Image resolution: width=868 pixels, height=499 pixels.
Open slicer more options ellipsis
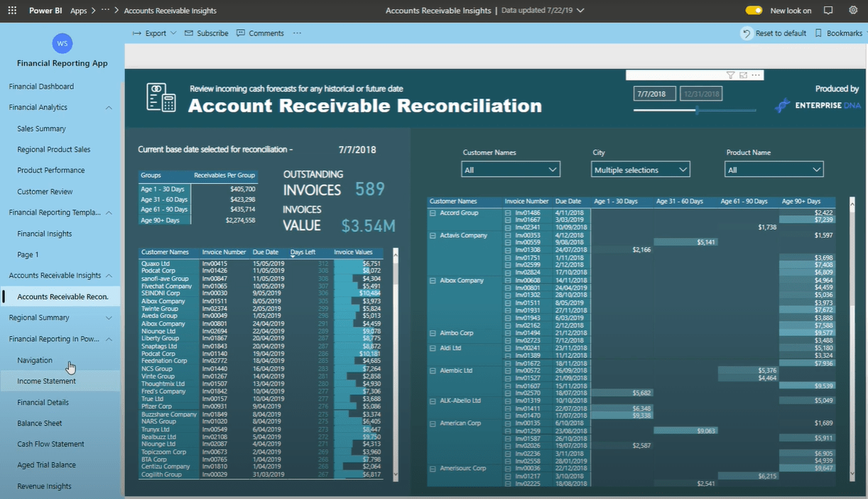tap(756, 75)
